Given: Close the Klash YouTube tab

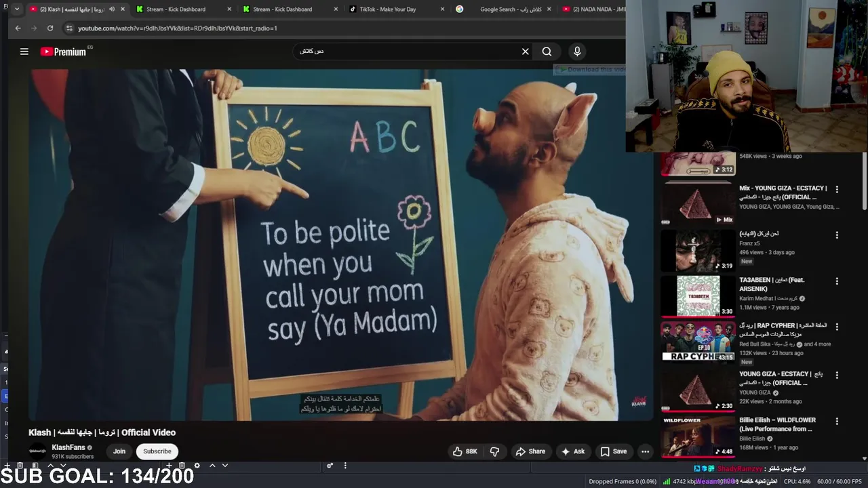Looking at the screenshot, I should (x=123, y=9).
